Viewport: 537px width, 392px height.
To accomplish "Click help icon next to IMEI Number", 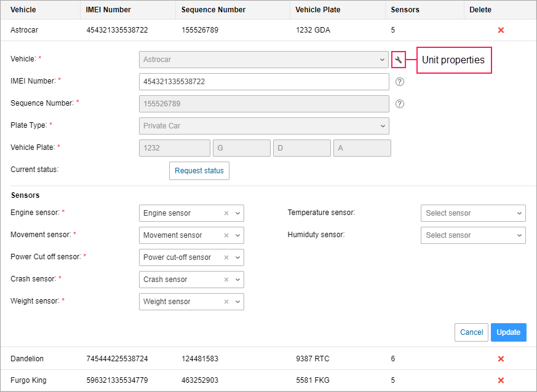I will 399,82.
